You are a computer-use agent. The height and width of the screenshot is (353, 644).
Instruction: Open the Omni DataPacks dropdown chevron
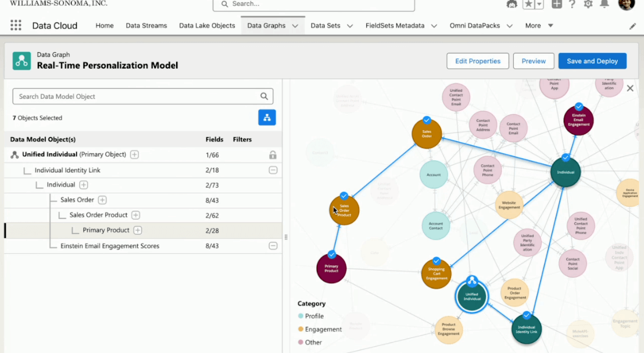pyautogui.click(x=509, y=26)
